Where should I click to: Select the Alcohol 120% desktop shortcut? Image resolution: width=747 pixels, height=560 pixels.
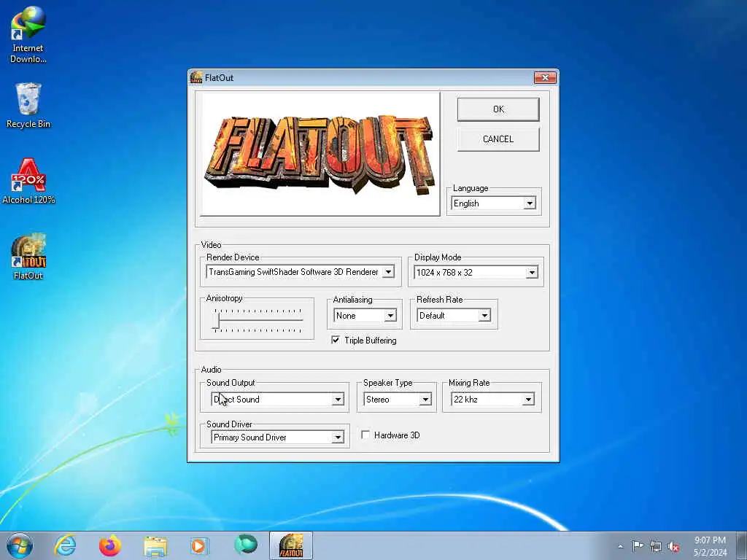pos(28,182)
